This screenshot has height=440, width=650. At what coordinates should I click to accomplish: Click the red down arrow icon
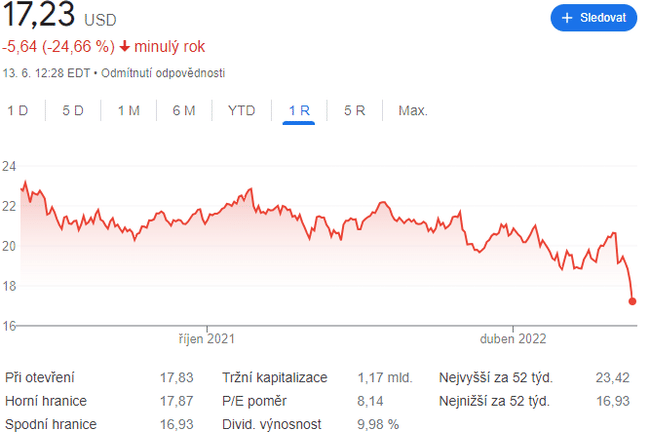click(125, 46)
